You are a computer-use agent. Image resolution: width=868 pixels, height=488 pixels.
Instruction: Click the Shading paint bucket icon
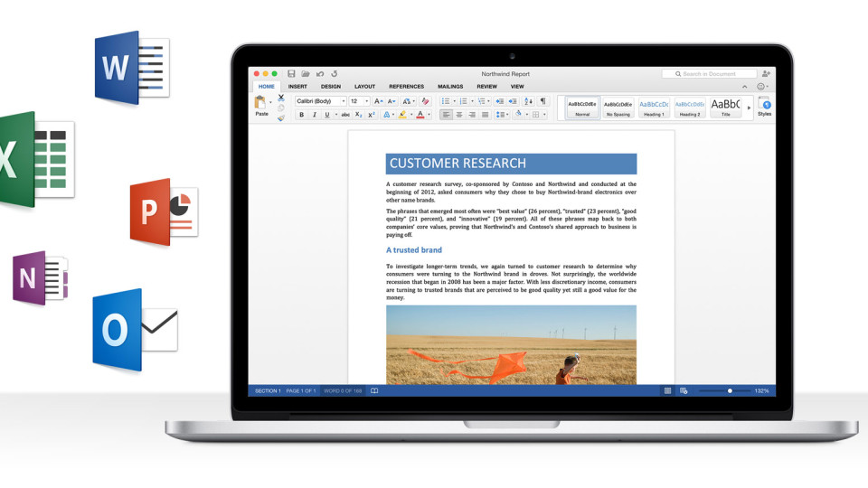point(519,114)
